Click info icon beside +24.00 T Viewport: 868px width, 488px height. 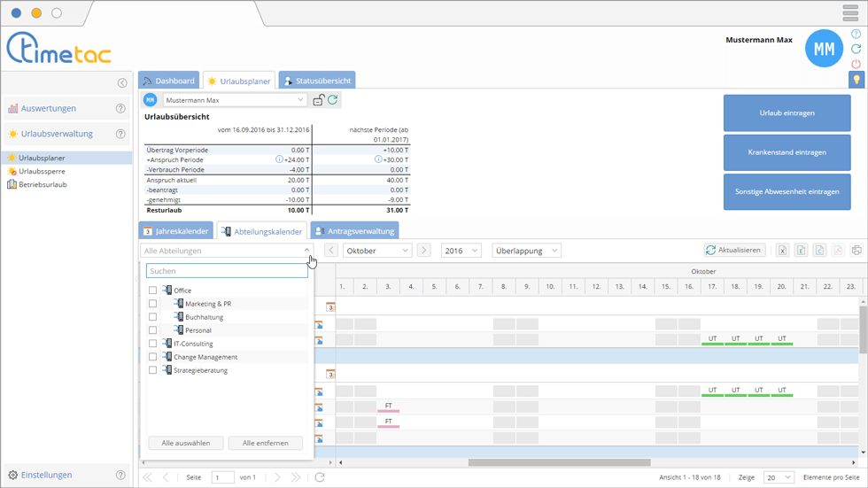tap(279, 159)
